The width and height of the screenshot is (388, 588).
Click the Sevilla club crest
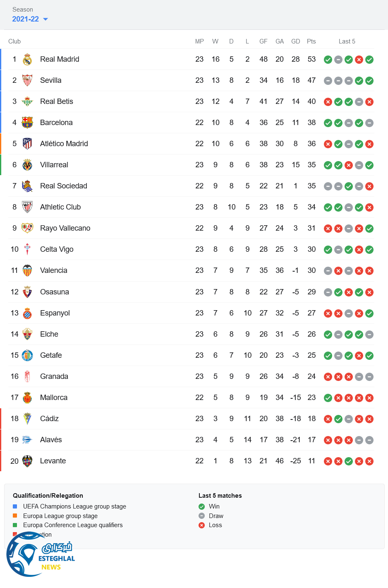click(27, 80)
